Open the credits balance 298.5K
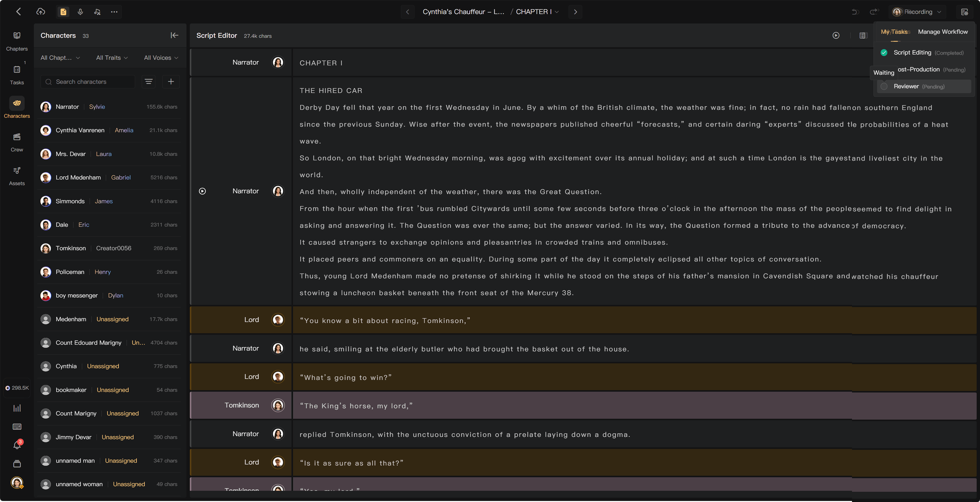Image resolution: width=980 pixels, height=502 pixels. point(17,388)
